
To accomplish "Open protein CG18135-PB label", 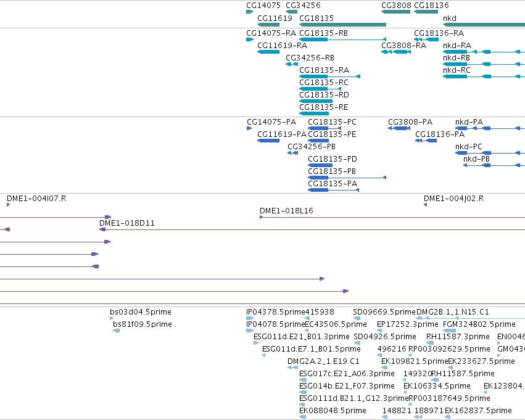I will pyautogui.click(x=332, y=171).
